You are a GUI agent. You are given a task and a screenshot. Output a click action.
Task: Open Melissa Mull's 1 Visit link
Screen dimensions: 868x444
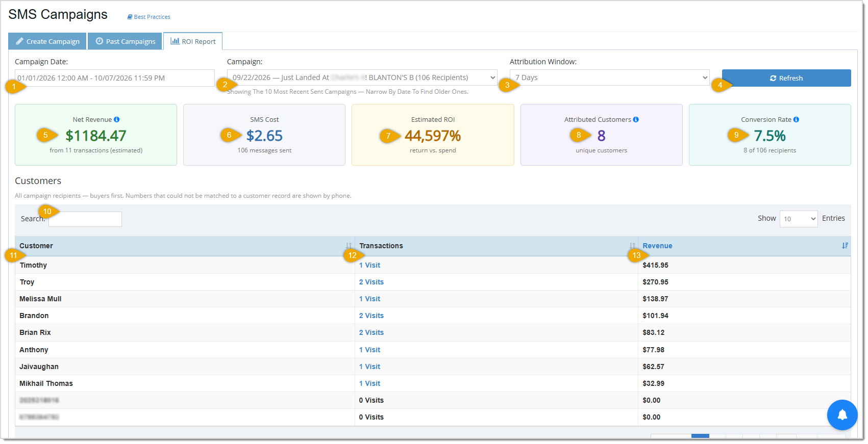(x=369, y=299)
